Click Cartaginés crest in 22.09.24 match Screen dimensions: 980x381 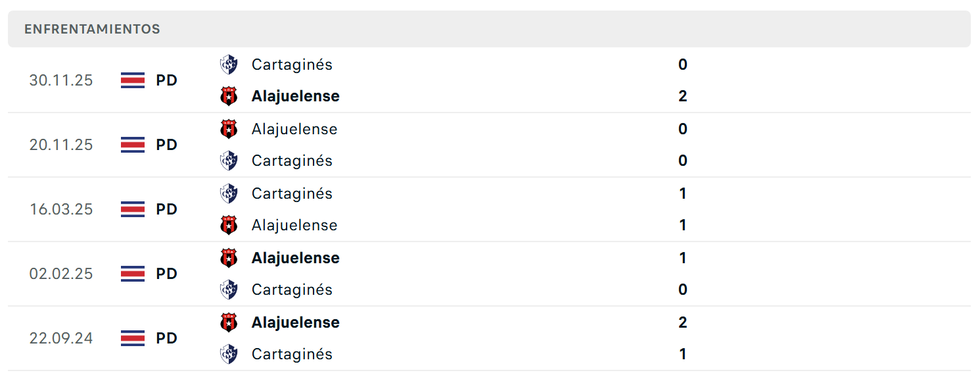(x=229, y=354)
